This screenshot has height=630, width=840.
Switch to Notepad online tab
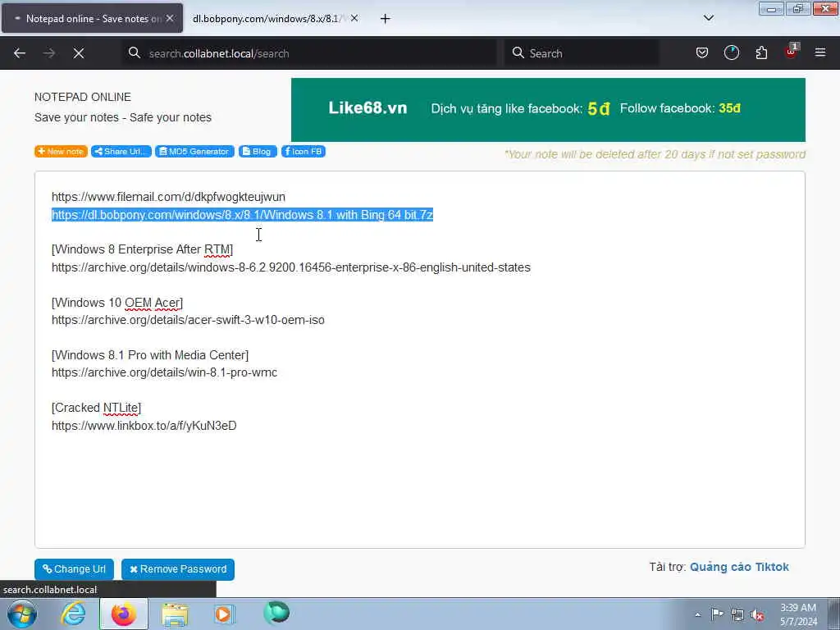(92, 19)
